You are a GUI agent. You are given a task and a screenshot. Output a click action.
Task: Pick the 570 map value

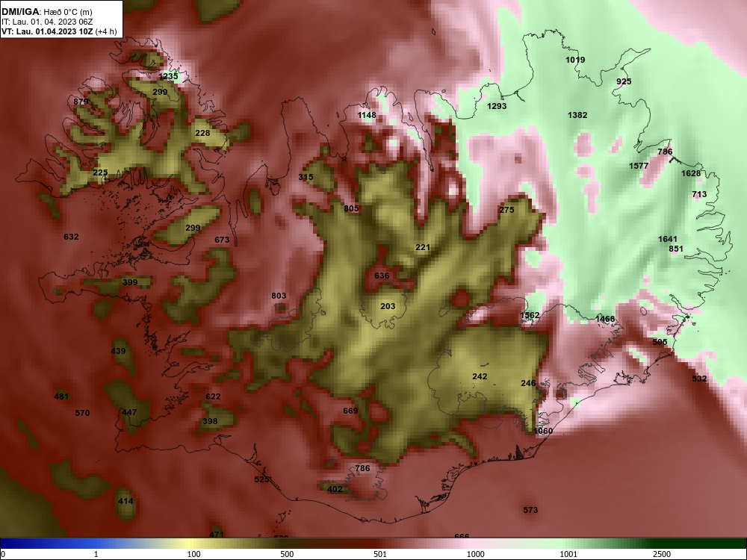coord(82,413)
